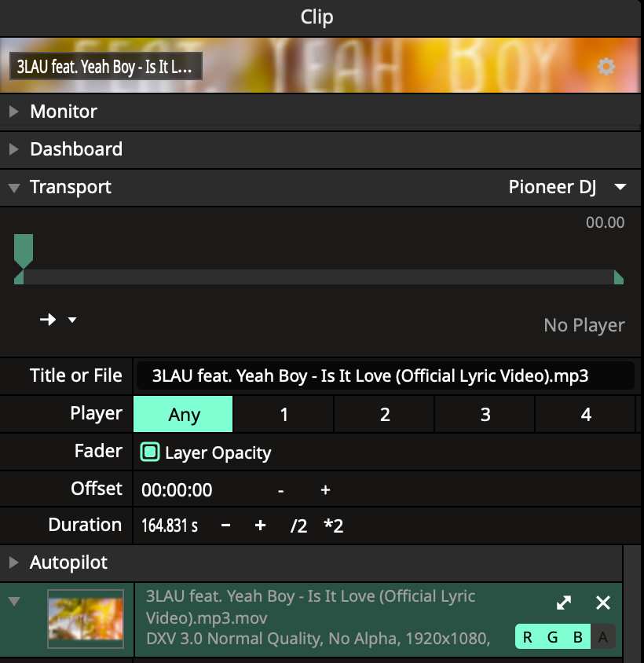The width and height of the screenshot is (644, 663).
Task: Halve the duration with /2
Action: coord(298,526)
